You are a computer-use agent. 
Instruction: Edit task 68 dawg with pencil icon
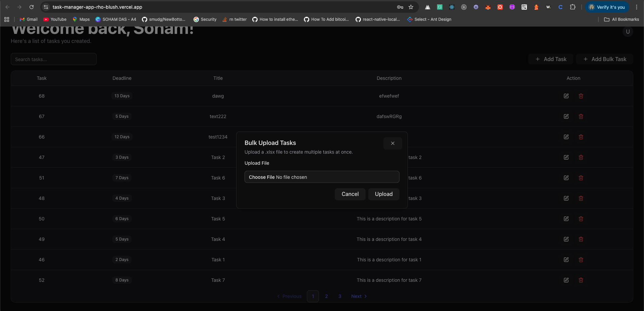pos(566,96)
